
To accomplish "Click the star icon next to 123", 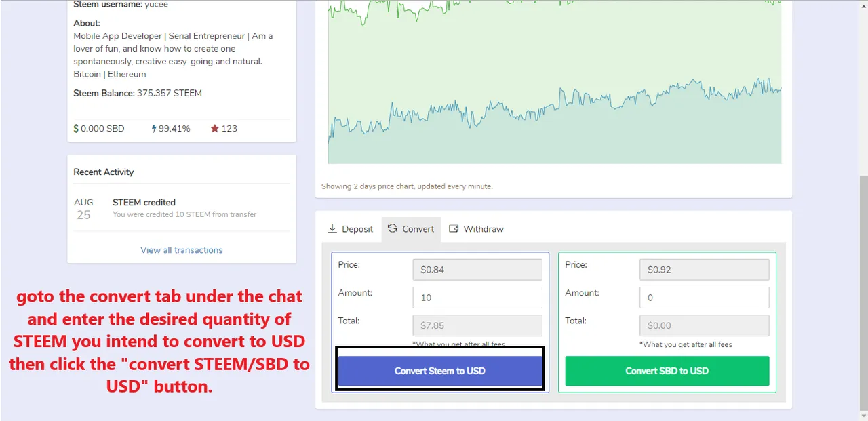I will pyautogui.click(x=214, y=128).
